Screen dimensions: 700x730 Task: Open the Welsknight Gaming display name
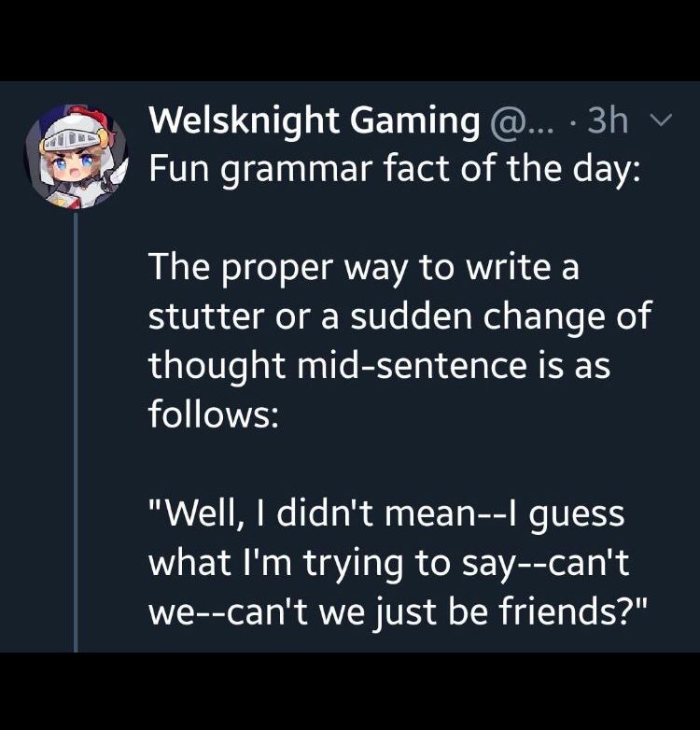315,122
